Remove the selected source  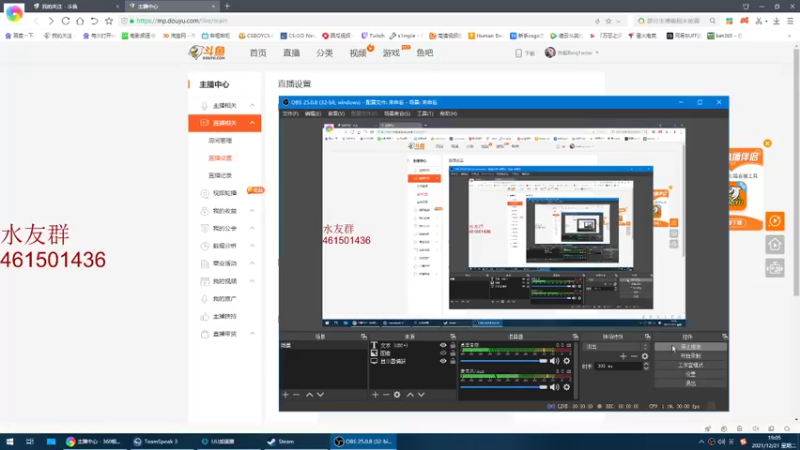tap(386, 394)
